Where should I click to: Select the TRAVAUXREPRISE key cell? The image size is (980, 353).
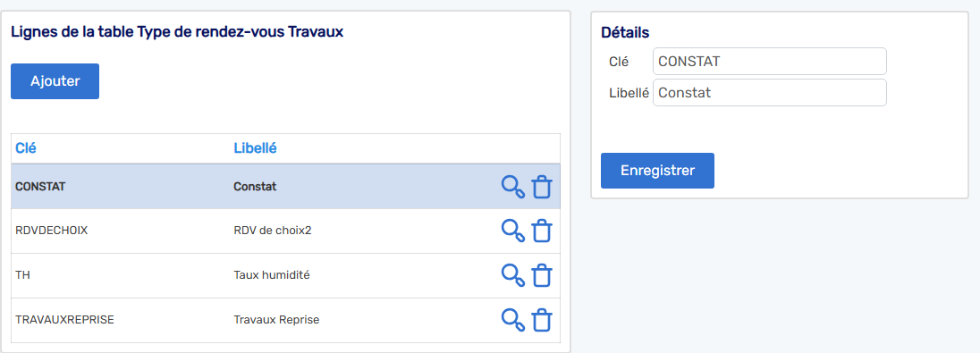tap(64, 319)
